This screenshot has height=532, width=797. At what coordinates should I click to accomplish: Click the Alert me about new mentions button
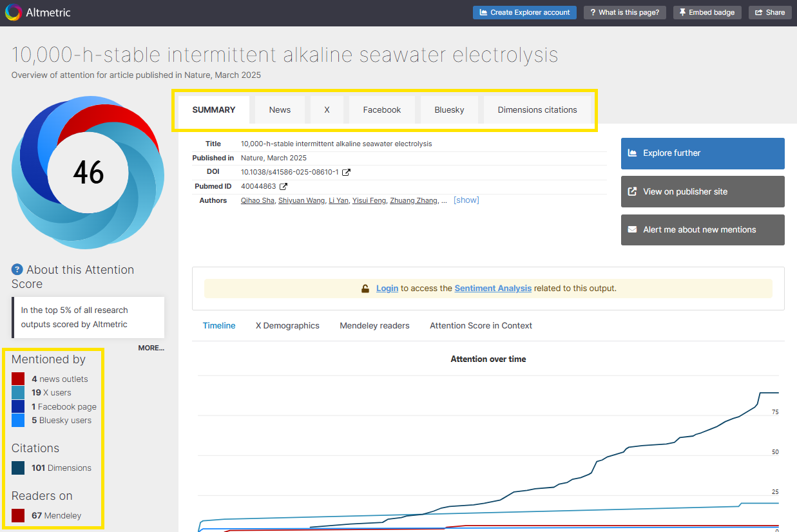(x=702, y=230)
